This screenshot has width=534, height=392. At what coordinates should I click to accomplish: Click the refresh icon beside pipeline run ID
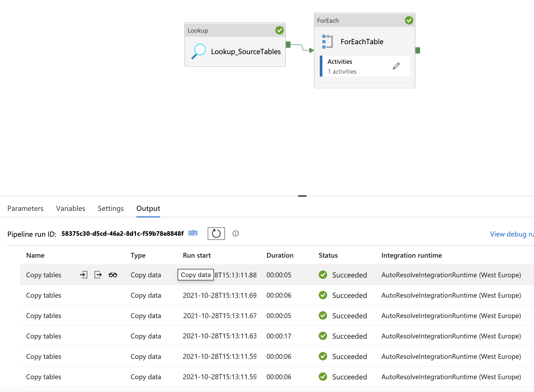216,233
